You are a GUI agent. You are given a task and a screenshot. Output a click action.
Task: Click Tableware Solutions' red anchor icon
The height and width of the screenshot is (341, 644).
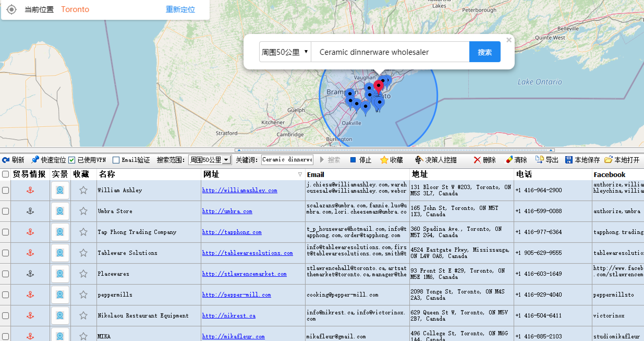point(30,253)
